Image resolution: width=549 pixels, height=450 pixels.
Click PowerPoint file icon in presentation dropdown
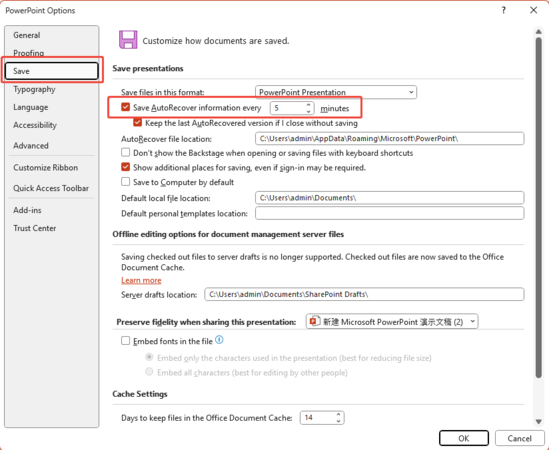[x=315, y=321]
